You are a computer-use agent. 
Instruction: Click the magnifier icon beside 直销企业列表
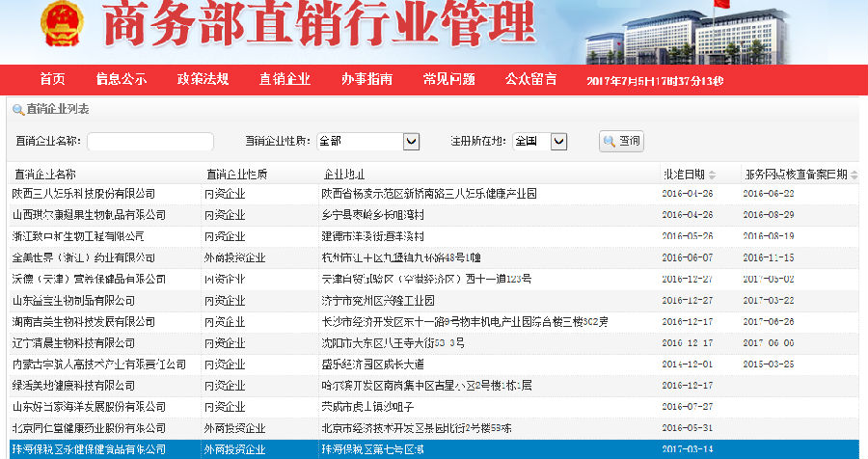[x=18, y=110]
